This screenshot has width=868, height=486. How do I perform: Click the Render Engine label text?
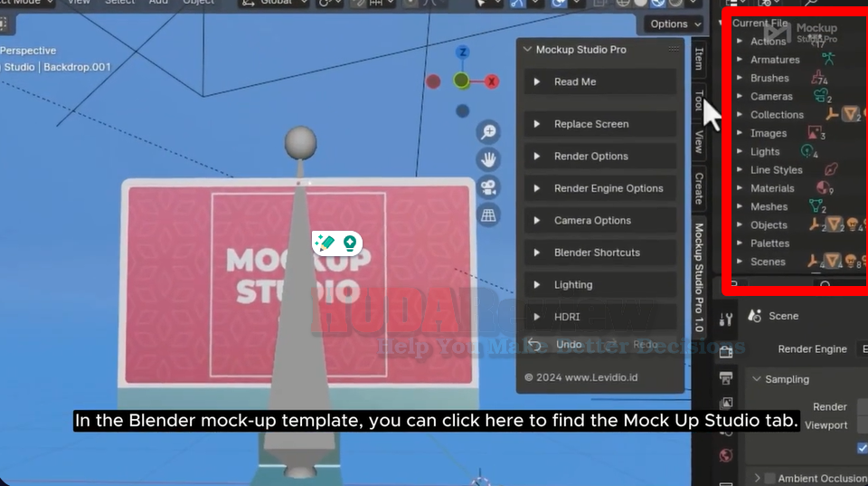coord(812,349)
